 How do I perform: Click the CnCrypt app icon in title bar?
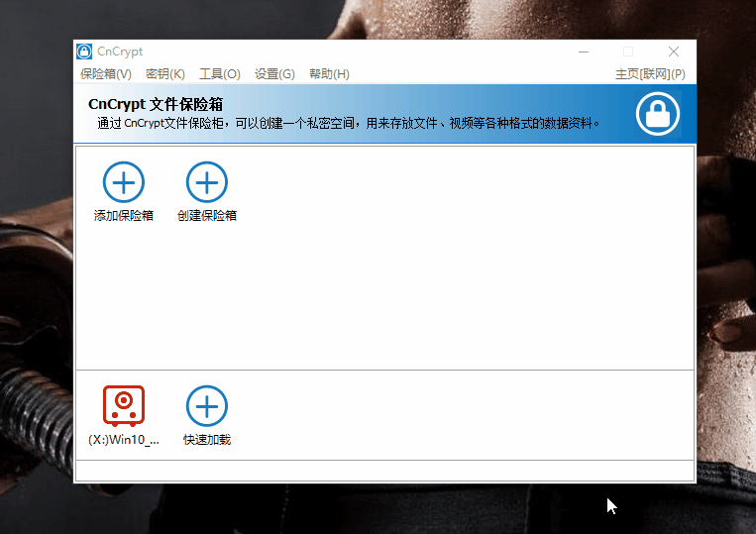(x=84, y=52)
